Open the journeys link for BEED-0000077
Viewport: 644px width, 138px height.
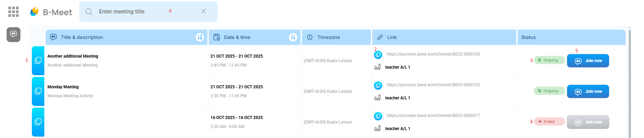click(x=433, y=116)
